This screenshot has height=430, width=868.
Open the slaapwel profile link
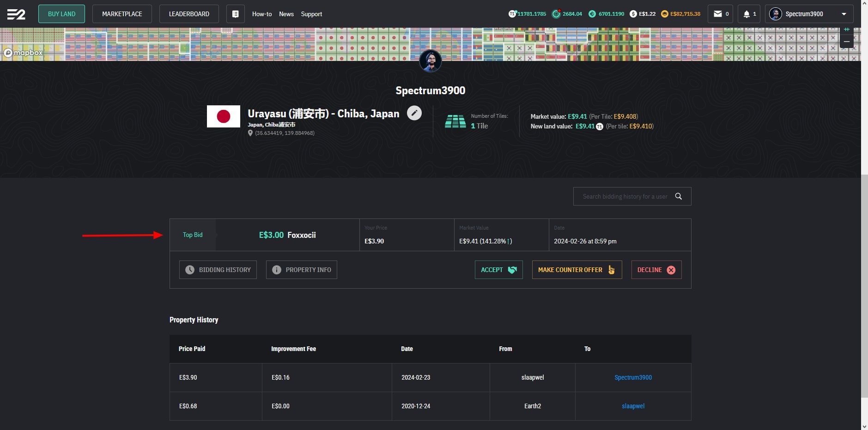(633, 406)
